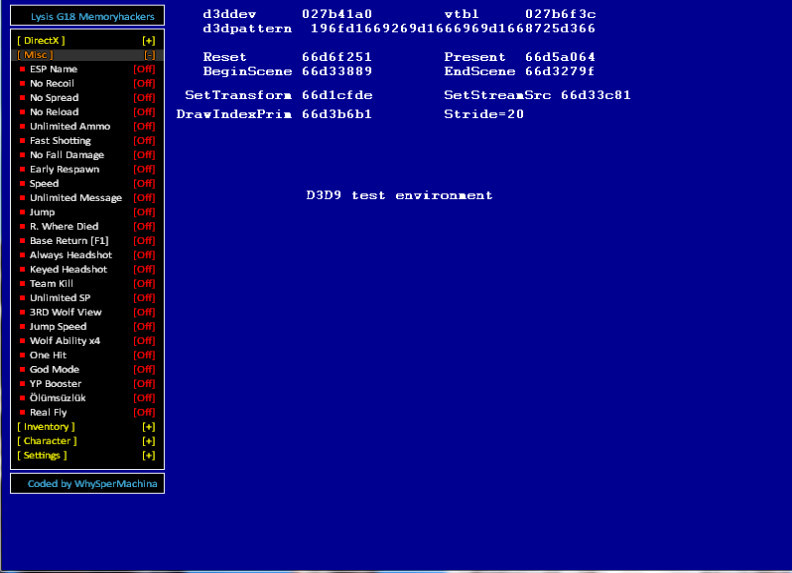Select the Team Kill label
792x573 pixels.
coord(52,283)
